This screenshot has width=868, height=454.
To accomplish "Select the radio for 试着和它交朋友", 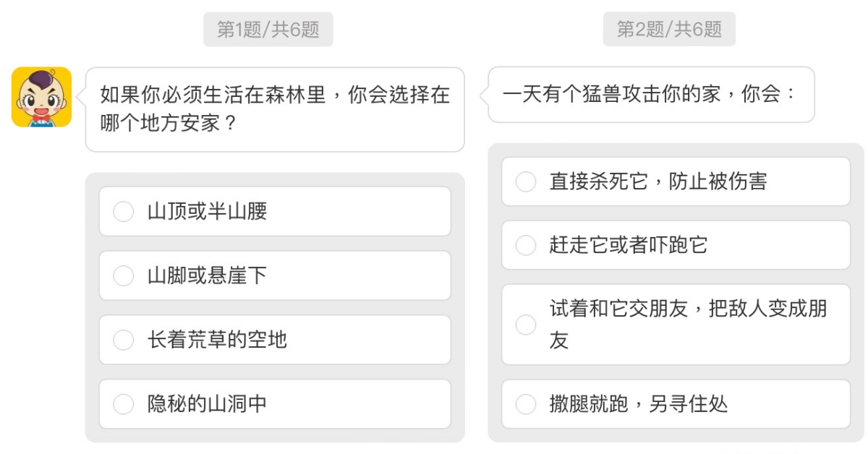I will pyautogui.click(x=526, y=325).
